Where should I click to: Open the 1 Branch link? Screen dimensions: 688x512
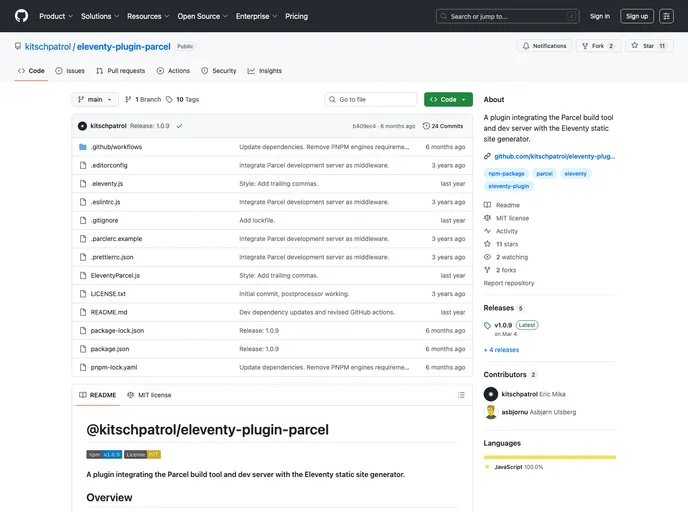pos(143,100)
